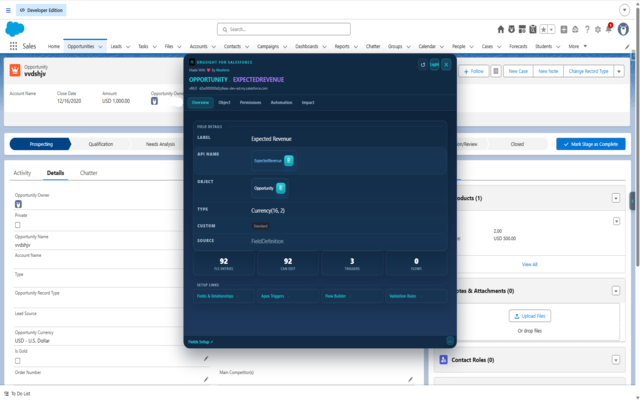Click the Home house icon in header
The height and width of the screenshot is (400, 640).
pyautogui.click(x=501, y=29)
